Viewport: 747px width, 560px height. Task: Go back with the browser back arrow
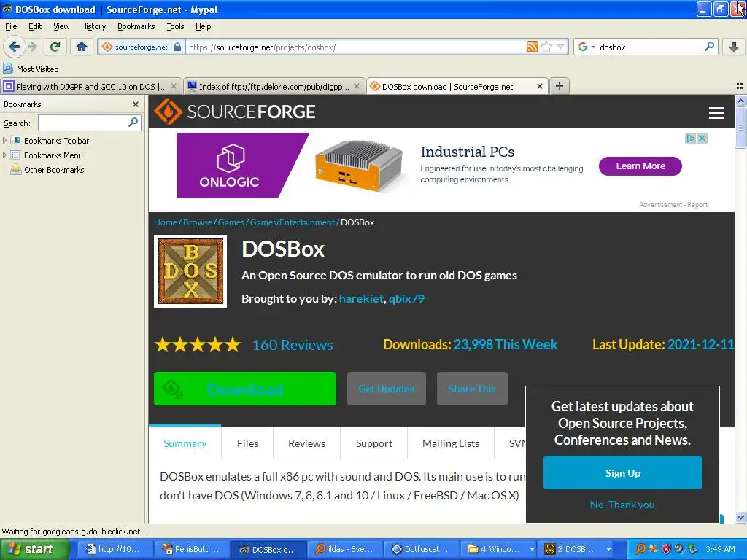(x=15, y=47)
